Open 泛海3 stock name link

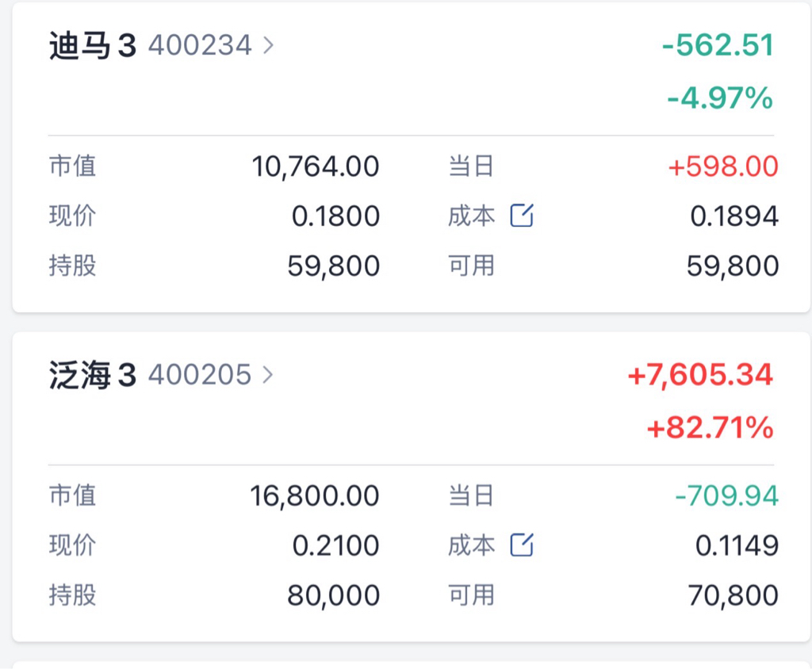93,374
